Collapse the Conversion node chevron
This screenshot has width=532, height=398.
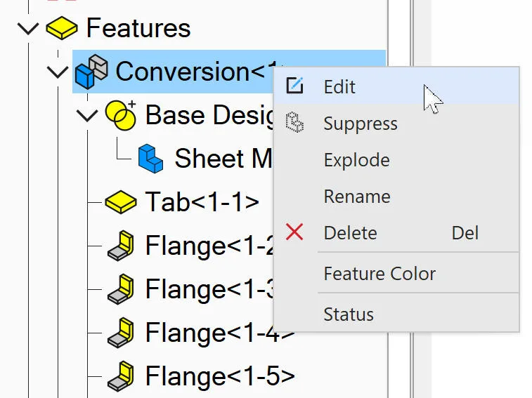point(58,72)
